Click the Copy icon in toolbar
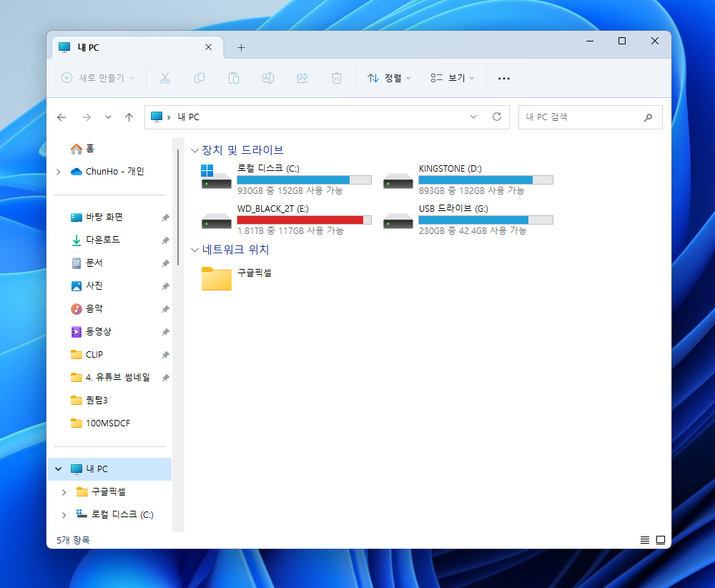 pyautogui.click(x=199, y=78)
